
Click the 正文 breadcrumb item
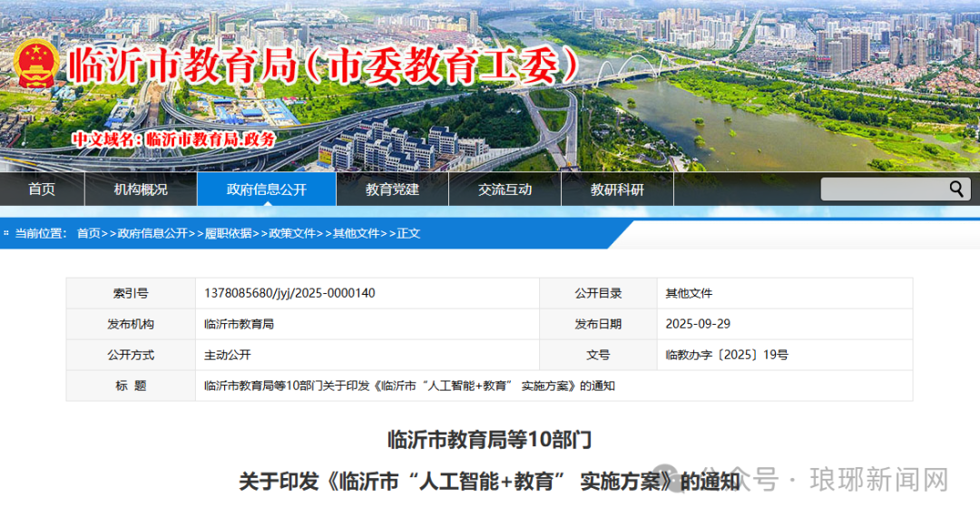pos(408,233)
